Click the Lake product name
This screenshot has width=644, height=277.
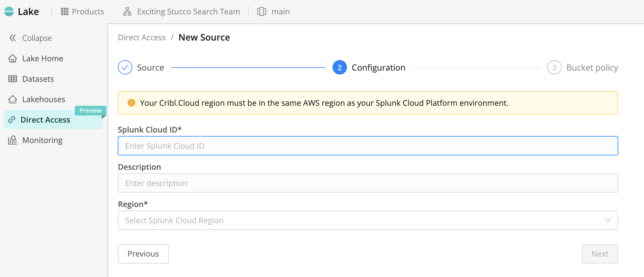click(28, 11)
